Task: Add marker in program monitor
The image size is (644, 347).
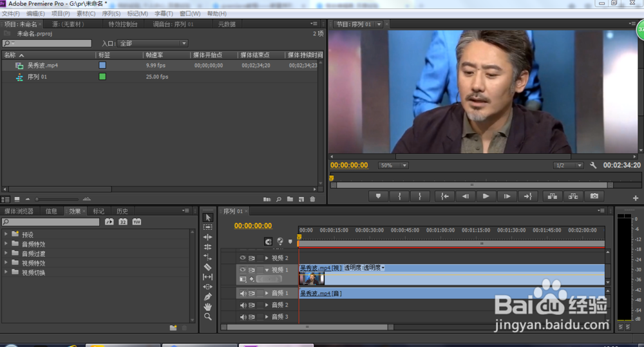Action: pos(378,196)
